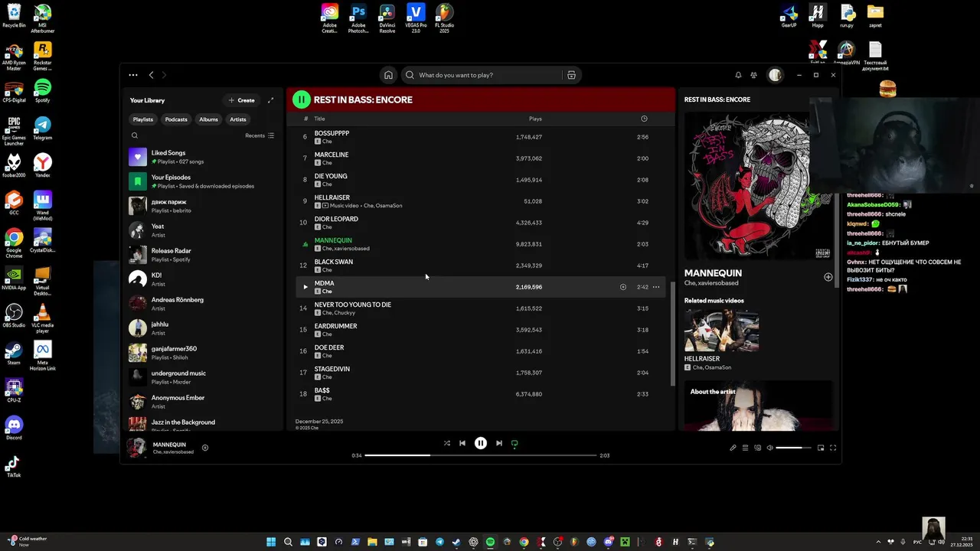Viewport: 980px width, 551px height.
Task: Click the play icon on the MDMA row
Action: [305, 287]
